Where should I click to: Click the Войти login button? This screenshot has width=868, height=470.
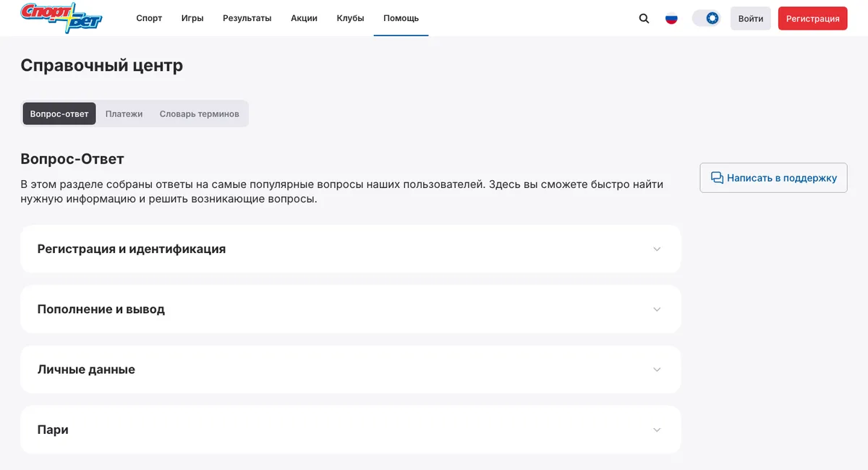pyautogui.click(x=751, y=18)
